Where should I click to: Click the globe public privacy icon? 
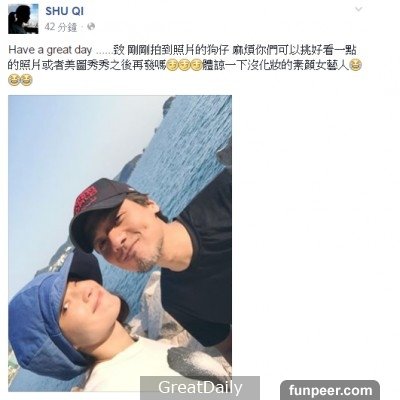point(91,27)
